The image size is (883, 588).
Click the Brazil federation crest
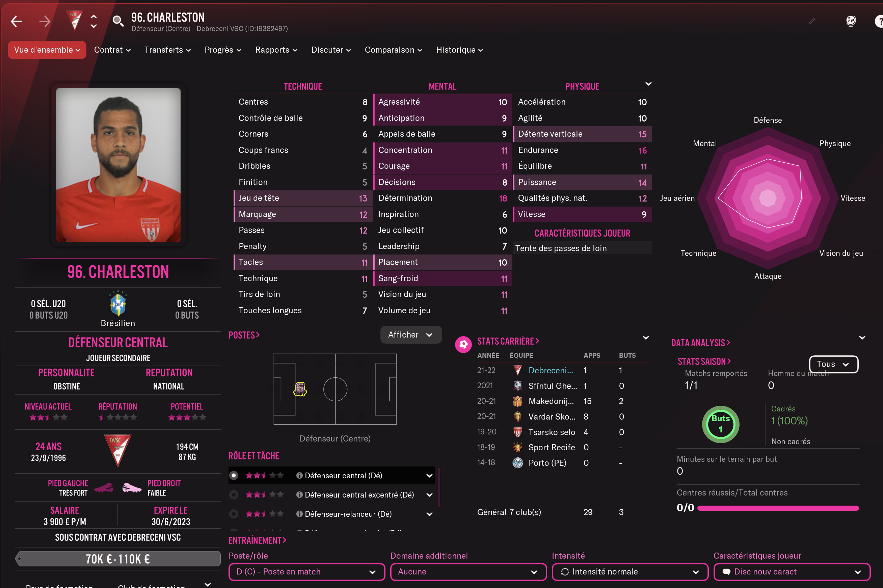pyautogui.click(x=118, y=303)
